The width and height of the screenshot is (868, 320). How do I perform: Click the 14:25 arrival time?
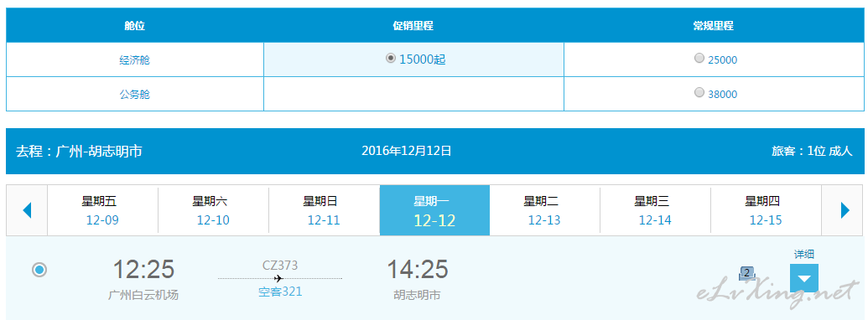[418, 270]
